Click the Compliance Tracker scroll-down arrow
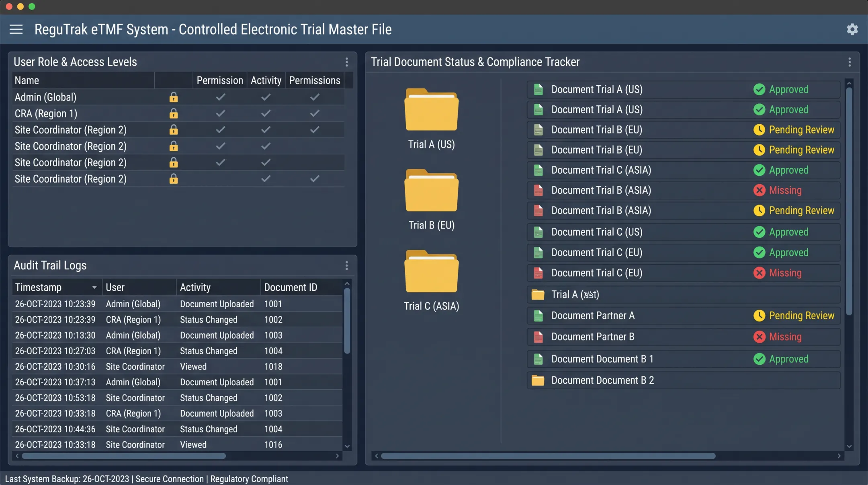This screenshot has width=868, height=485. [x=849, y=446]
